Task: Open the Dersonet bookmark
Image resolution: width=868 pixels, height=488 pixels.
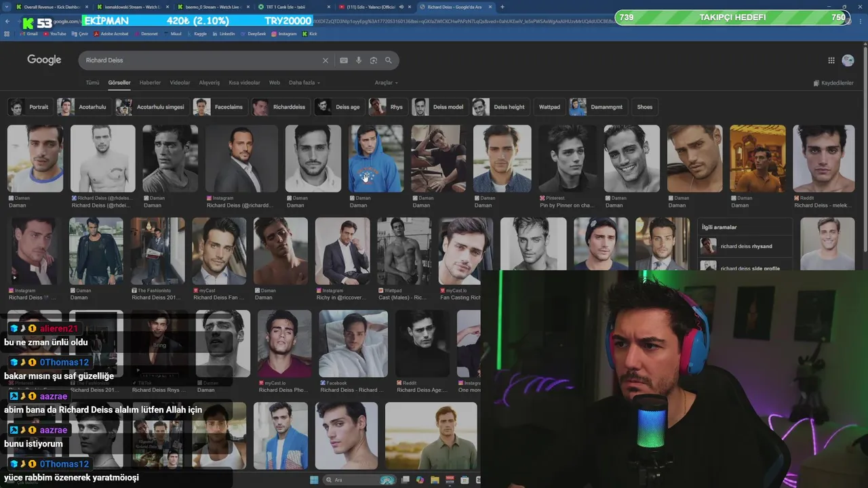Action: pos(146,33)
